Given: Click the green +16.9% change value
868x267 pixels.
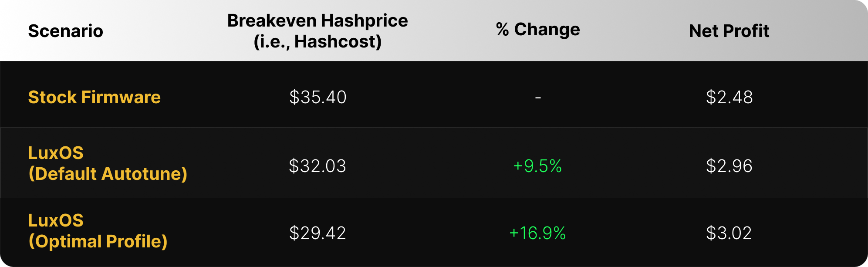Looking at the screenshot, I should point(537,233).
